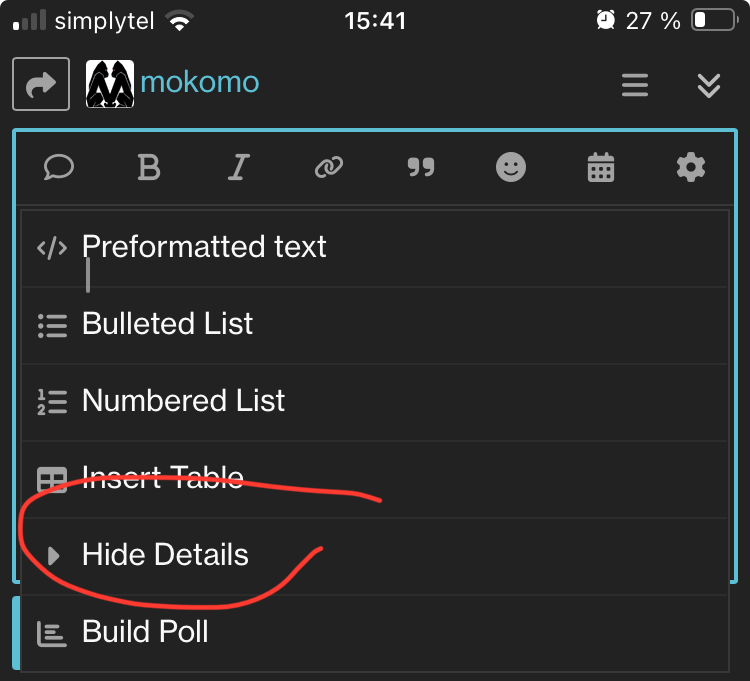The image size is (750, 681).
Task: Open the gear options dropdown
Action: (691, 167)
